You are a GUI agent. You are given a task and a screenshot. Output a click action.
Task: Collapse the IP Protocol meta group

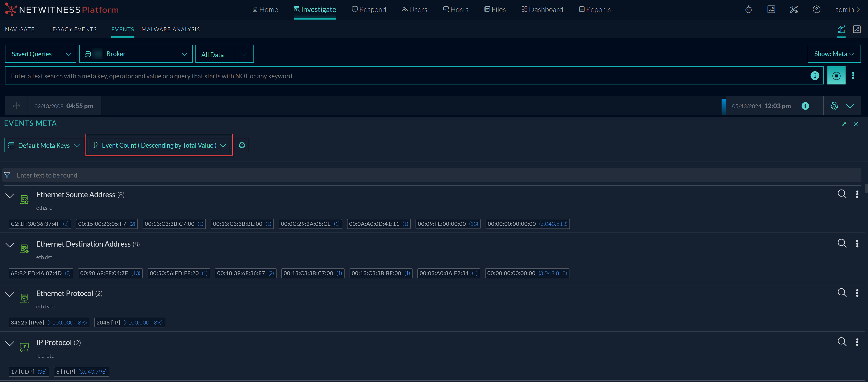pos(10,343)
